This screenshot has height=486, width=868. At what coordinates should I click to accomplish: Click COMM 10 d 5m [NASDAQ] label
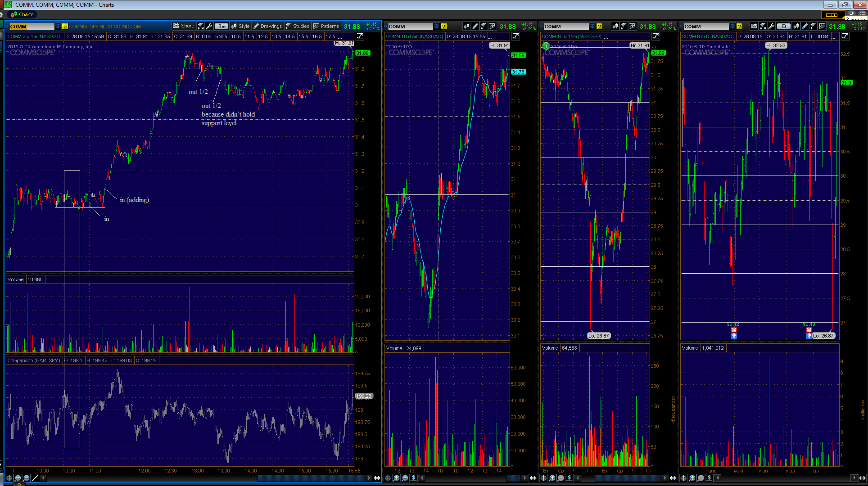pos(414,36)
